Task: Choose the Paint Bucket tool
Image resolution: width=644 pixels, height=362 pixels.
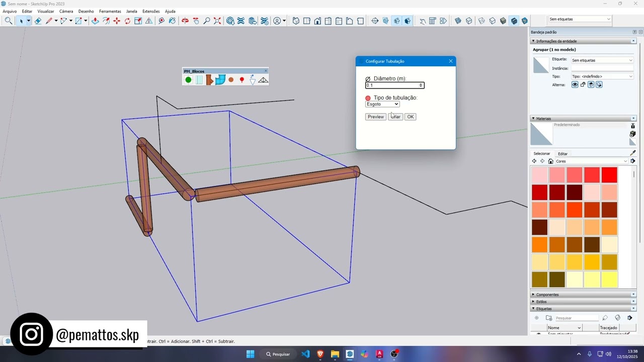Action: 172,21
